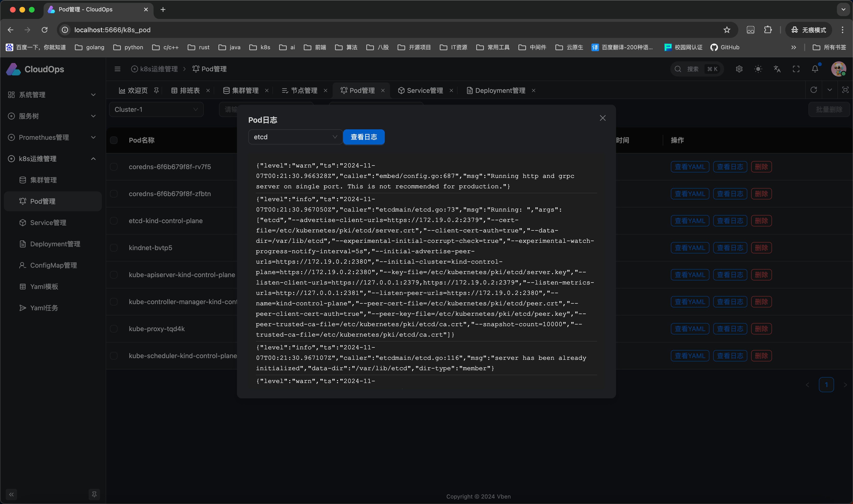This screenshot has height=504, width=853.
Task: Open the notification bell icon
Action: [x=815, y=69]
